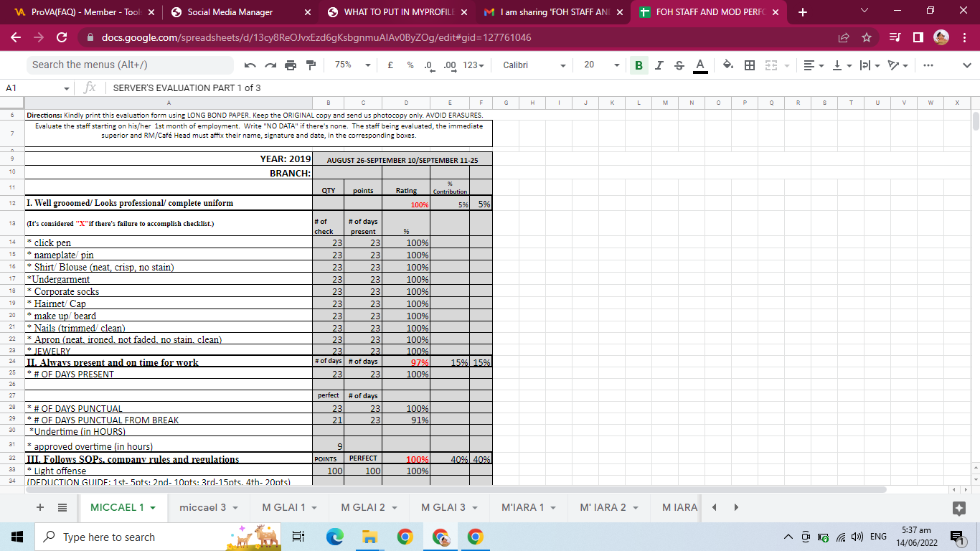This screenshot has height=551, width=980.
Task: Select column D header
Action: 406,103
